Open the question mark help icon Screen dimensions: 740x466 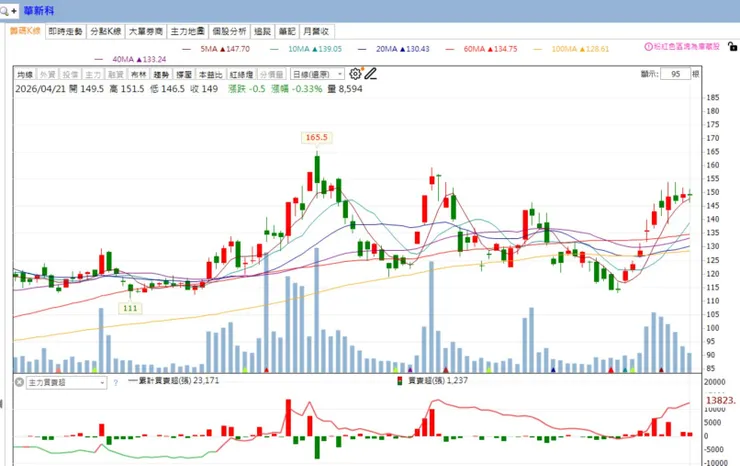coord(116,383)
